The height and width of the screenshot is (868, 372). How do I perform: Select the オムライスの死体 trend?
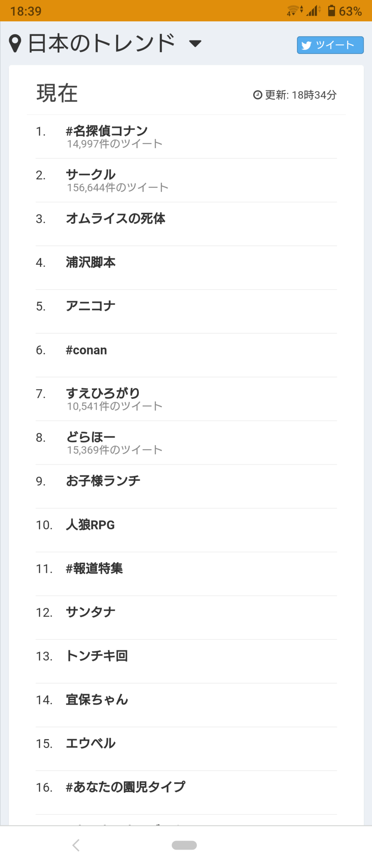(x=116, y=219)
